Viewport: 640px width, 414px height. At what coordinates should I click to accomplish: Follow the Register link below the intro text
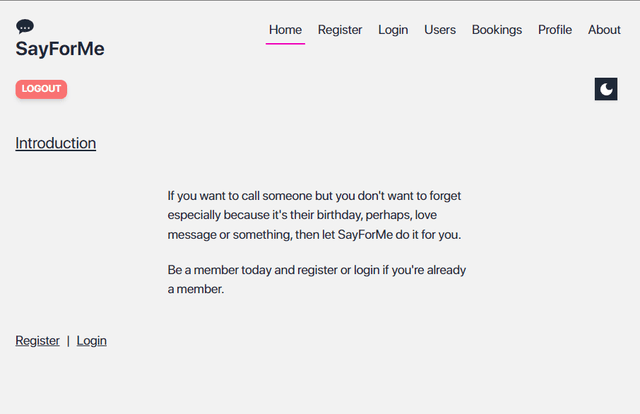click(37, 341)
